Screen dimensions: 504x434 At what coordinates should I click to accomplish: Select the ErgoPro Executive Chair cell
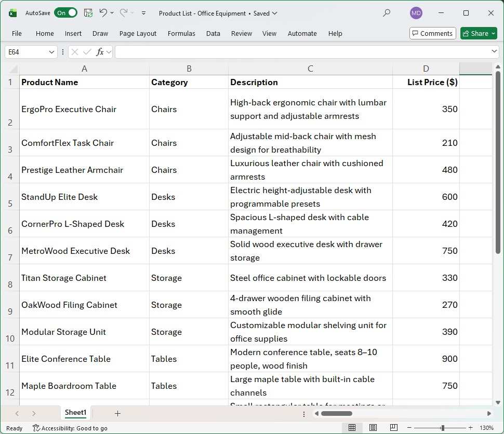pyautogui.click(x=84, y=109)
